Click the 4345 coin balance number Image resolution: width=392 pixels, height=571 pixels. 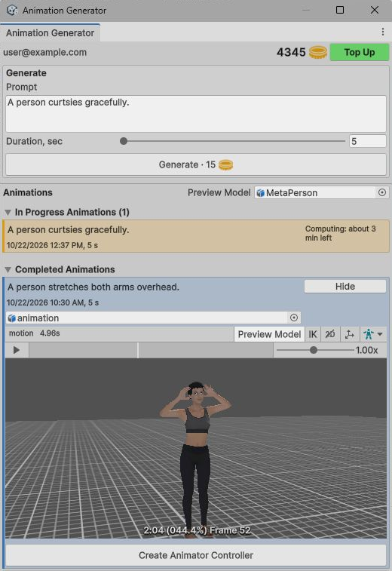coord(291,52)
